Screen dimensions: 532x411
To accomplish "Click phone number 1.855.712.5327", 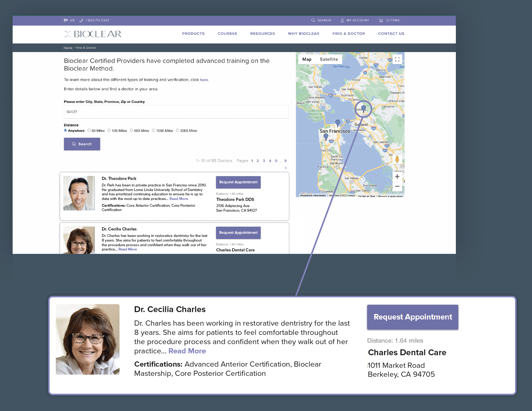I will point(97,20).
